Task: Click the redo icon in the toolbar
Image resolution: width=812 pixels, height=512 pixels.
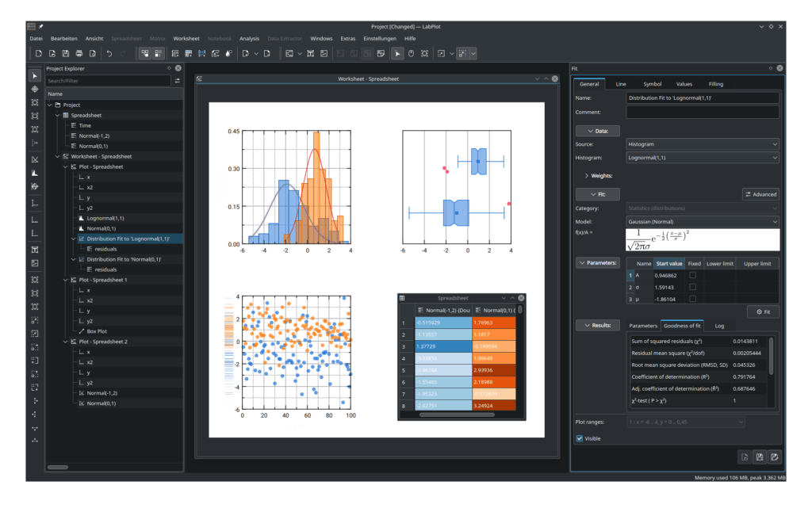Action: point(122,53)
